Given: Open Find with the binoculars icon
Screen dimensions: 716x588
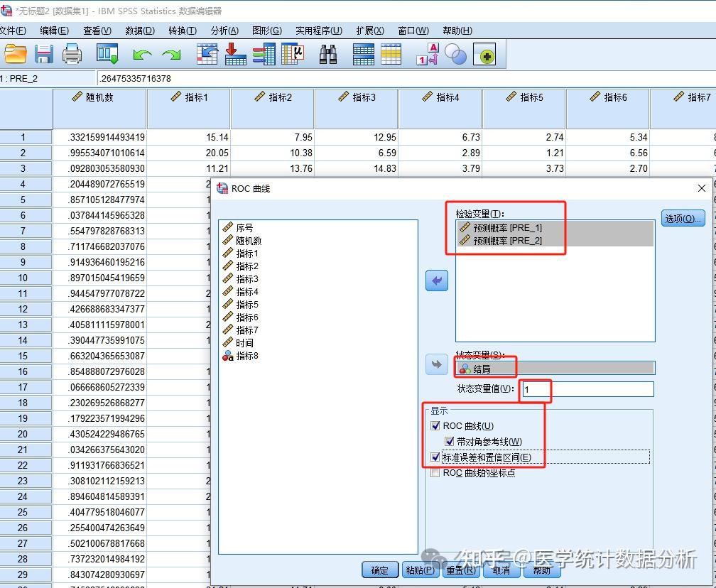Looking at the screenshot, I should click(x=328, y=54).
